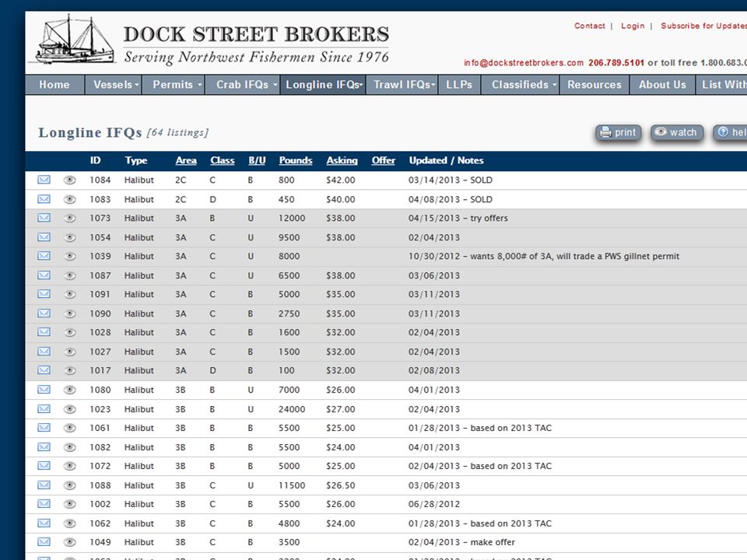This screenshot has height=560, width=747.
Task: Click envelope icon for listing 1061
Action: click(44, 428)
